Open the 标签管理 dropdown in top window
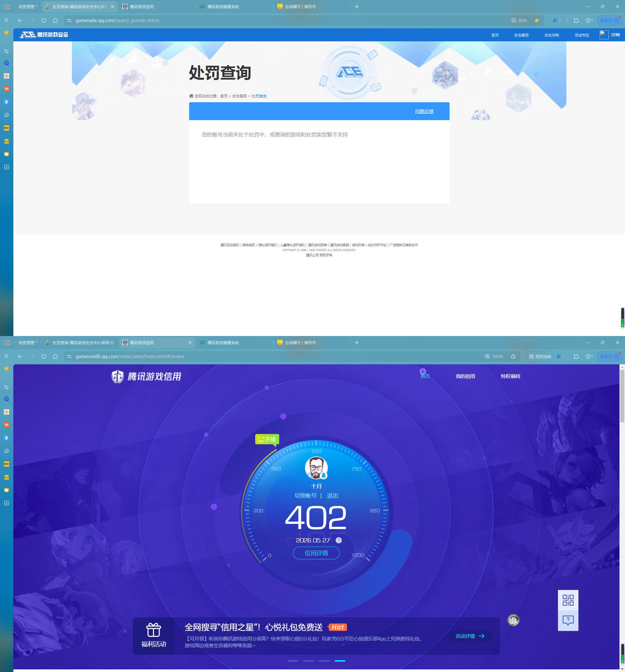Image resolution: width=625 pixels, height=672 pixels. coord(28,7)
